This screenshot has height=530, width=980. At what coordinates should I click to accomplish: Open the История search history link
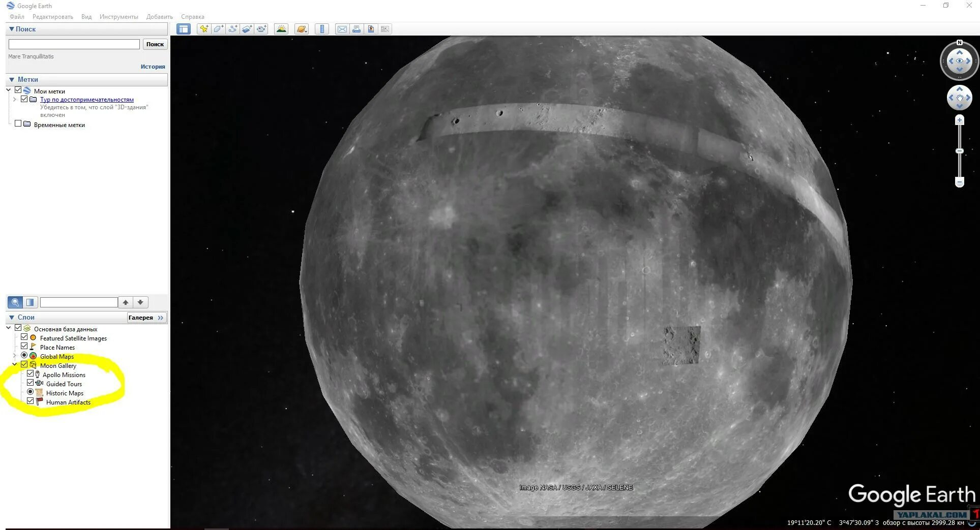click(x=153, y=67)
